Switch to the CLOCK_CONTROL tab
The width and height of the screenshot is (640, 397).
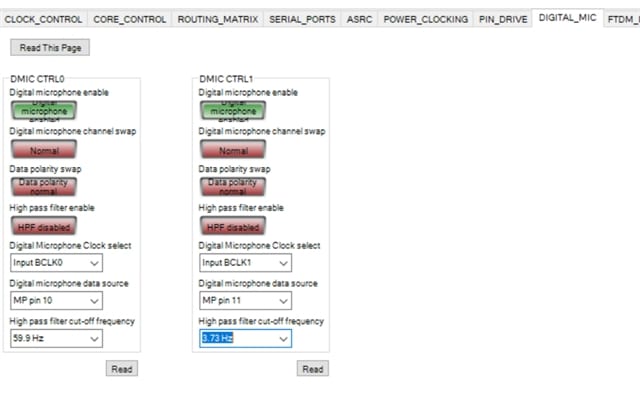(43, 19)
